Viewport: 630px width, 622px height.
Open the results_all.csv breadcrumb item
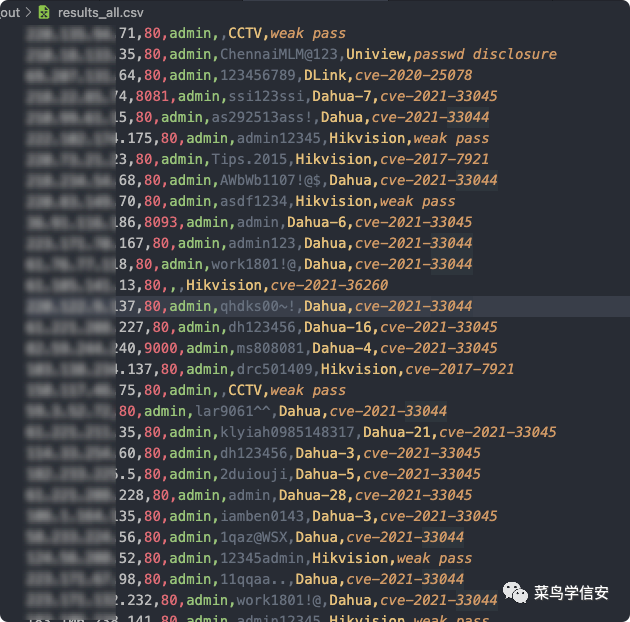coord(100,13)
